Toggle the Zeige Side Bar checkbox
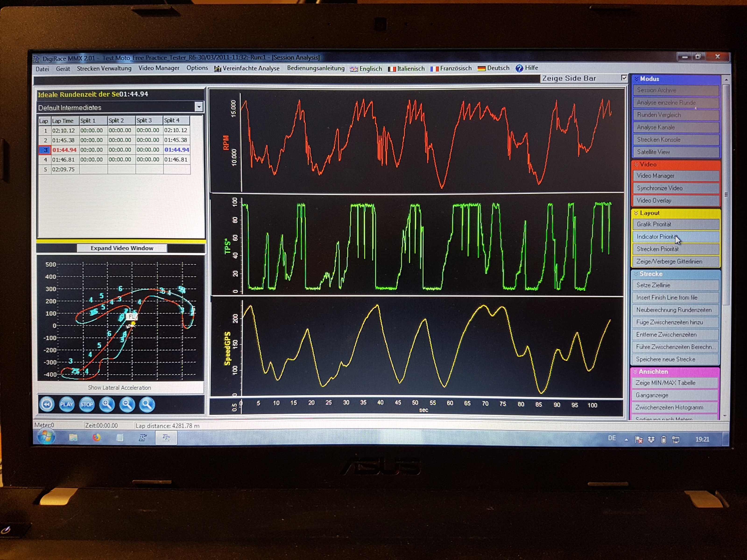Screen dimensions: 747x560 coord(624,78)
